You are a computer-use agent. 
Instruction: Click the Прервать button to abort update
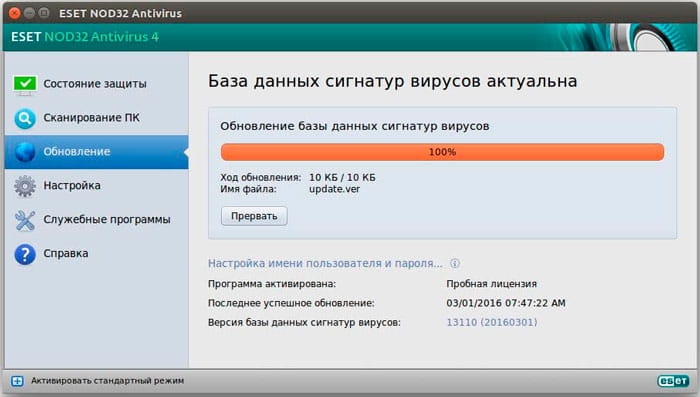pos(254,216)
